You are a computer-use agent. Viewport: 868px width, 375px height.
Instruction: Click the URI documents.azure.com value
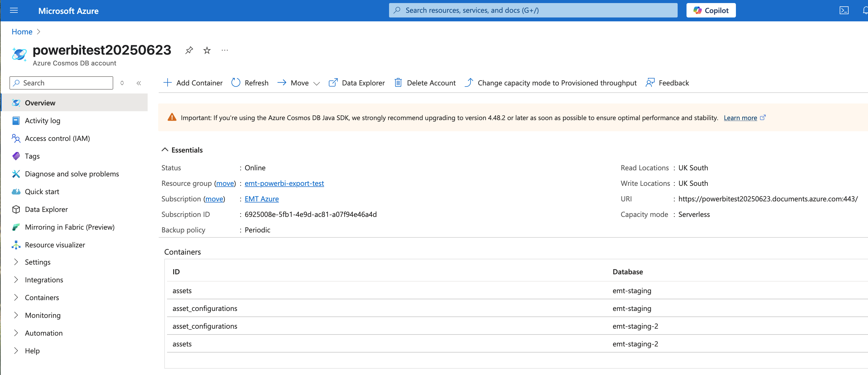point(768,199)
